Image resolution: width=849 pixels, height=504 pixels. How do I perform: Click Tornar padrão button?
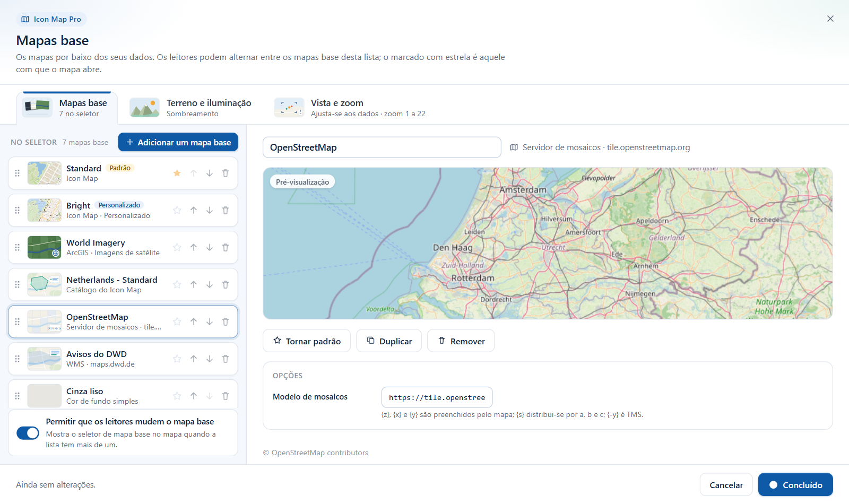point(307,341)
